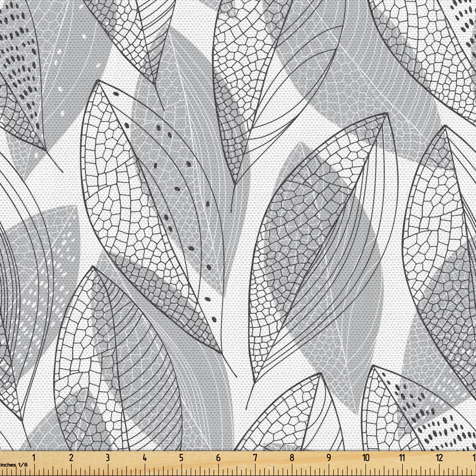Click the number 5 on the ruler
Image resolution: width=476 pixels, height=476 pixels.
pyautogui.click(x=182, y=457)
